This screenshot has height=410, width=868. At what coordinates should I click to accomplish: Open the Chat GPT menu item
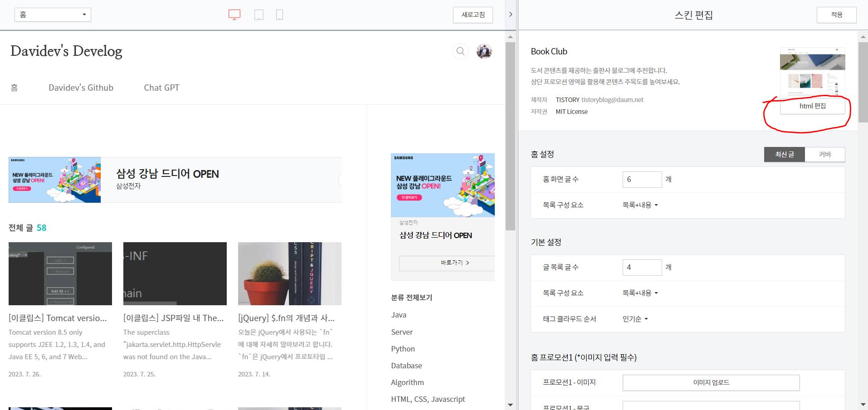tap(161, 88)
